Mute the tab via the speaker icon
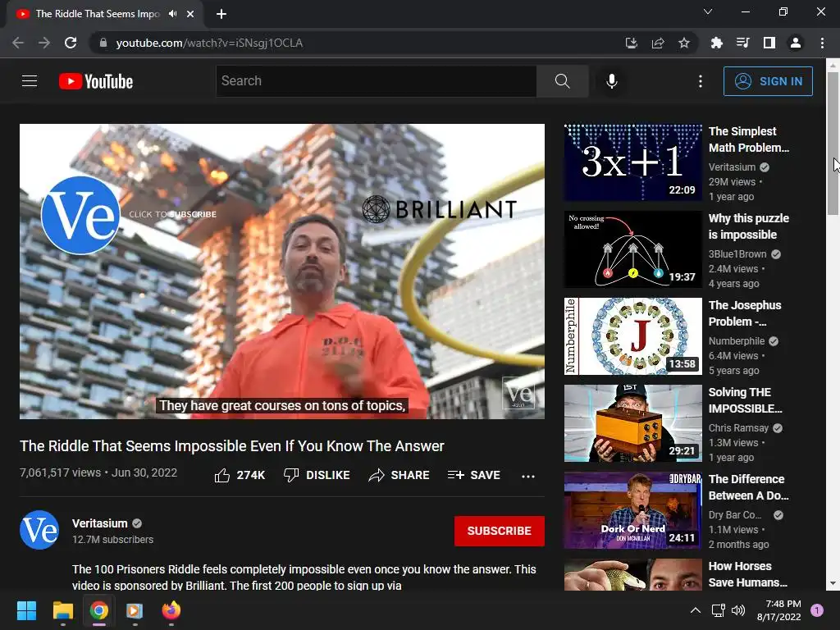The image size is (840, 630). point(172,14)
